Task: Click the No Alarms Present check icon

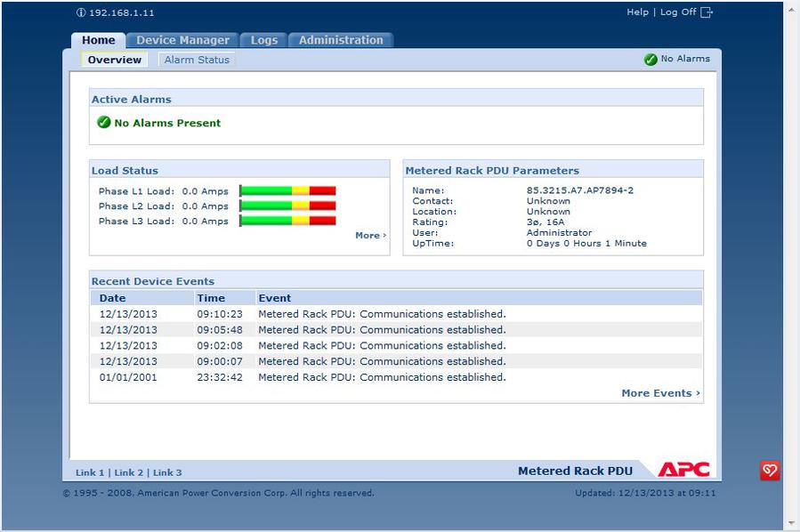Action: coord(104,123)
